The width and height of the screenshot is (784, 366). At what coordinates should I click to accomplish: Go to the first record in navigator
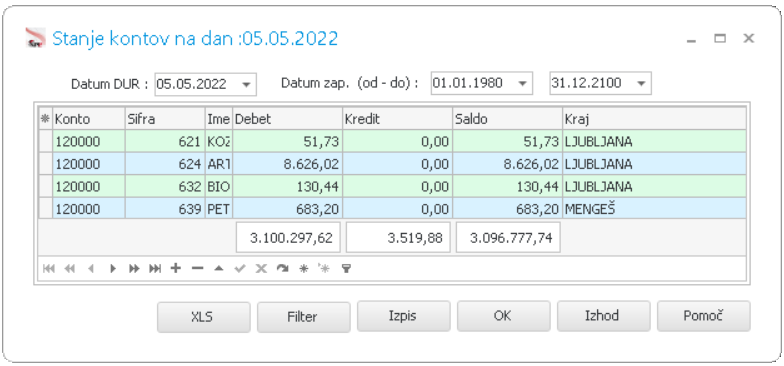pyautogui.click(x=48, y=269)
